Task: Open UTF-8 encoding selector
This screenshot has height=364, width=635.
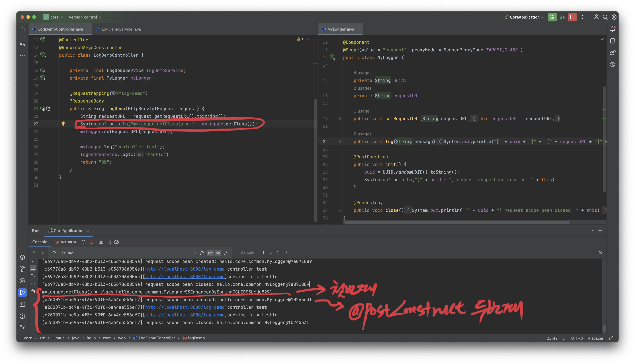Action: click(x=577, y=338)
